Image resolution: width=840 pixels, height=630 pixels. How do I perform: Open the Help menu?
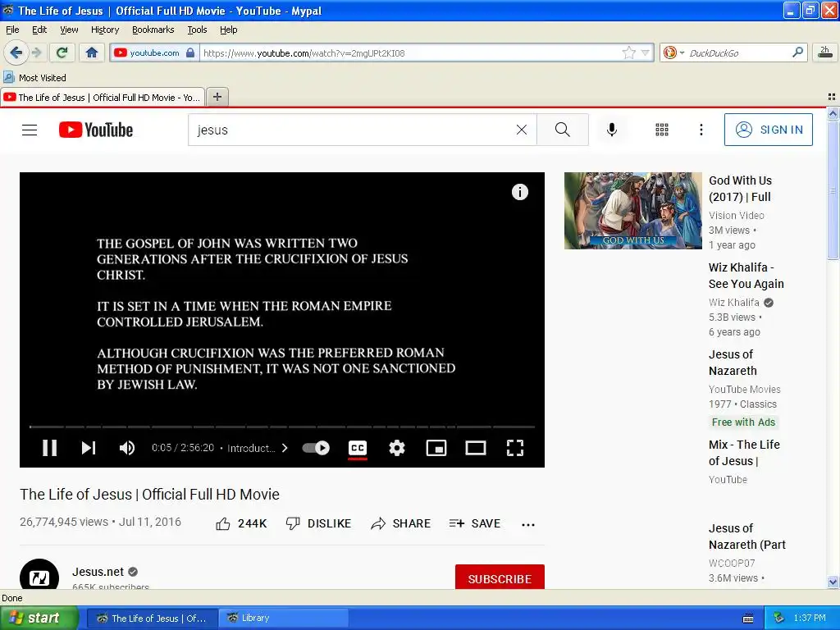coord(228,30)
